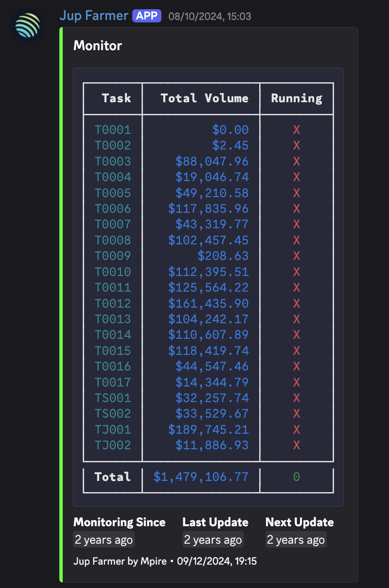Click the $44,547.46 volume value
Image resolution: width=389 pixels, height=588 pixels.
(x=212, y=366)
